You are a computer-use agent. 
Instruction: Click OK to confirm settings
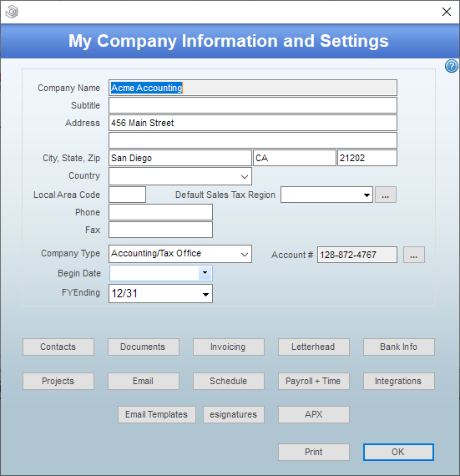(x=398, y=453)
